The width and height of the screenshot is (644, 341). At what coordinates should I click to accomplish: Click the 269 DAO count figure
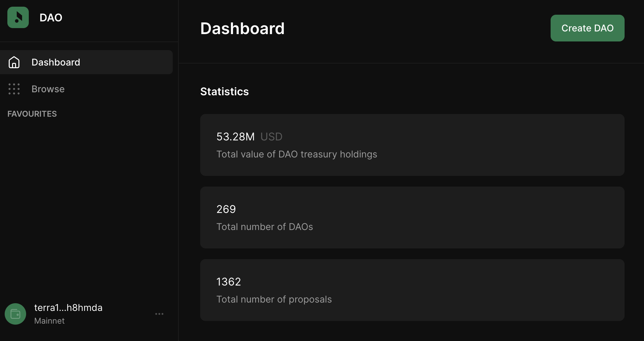(x=226, y=209)
